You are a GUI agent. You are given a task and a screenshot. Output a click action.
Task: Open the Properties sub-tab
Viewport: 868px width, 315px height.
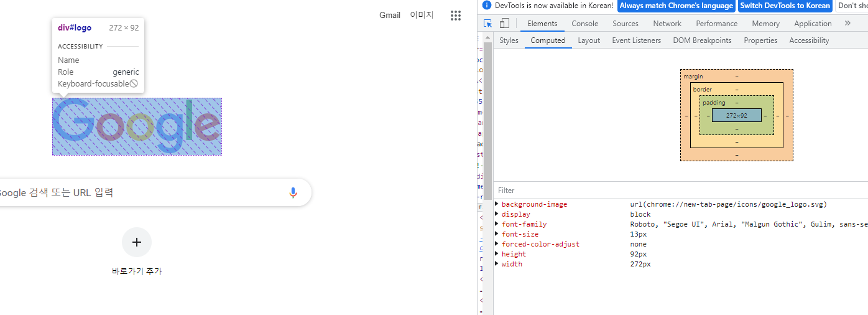point(760,40)
